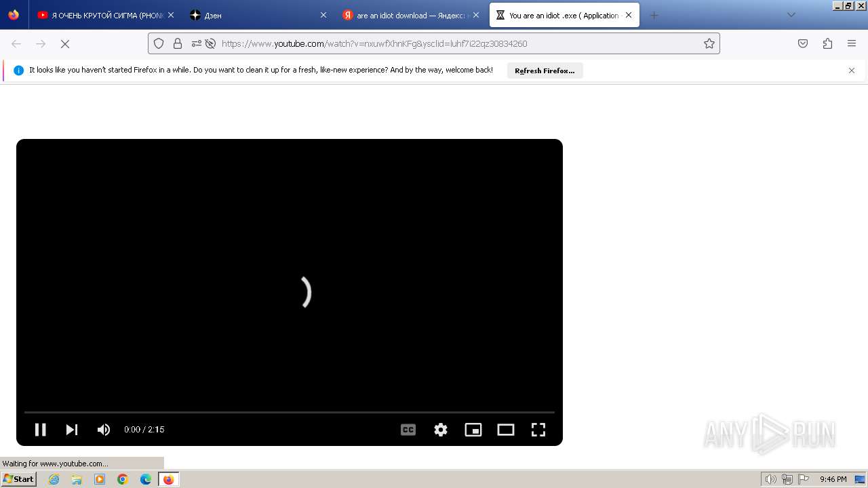The image size is (868, 488).
Task: Close the Дзен tab
Action: [323, 15]
